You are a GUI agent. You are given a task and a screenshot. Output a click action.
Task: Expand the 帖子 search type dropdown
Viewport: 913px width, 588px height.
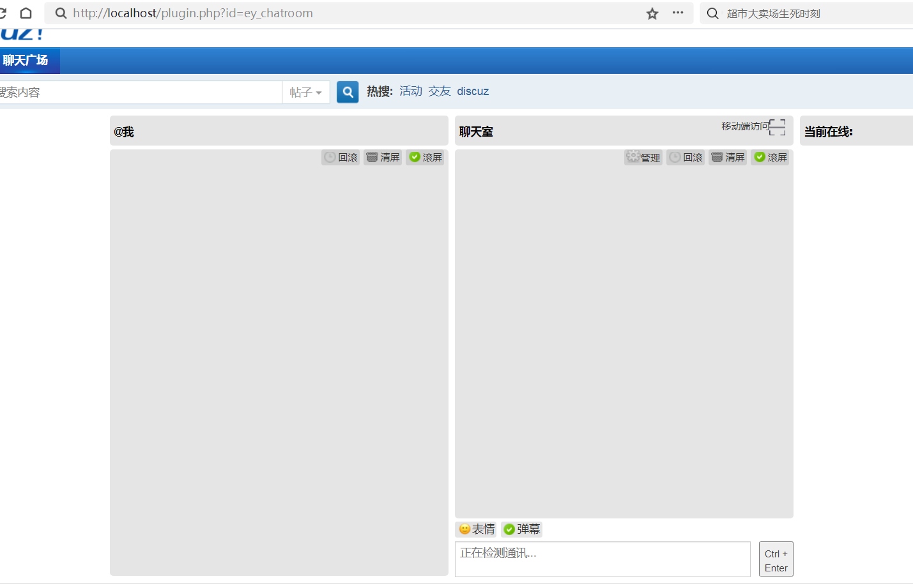[x=306, y=92]
